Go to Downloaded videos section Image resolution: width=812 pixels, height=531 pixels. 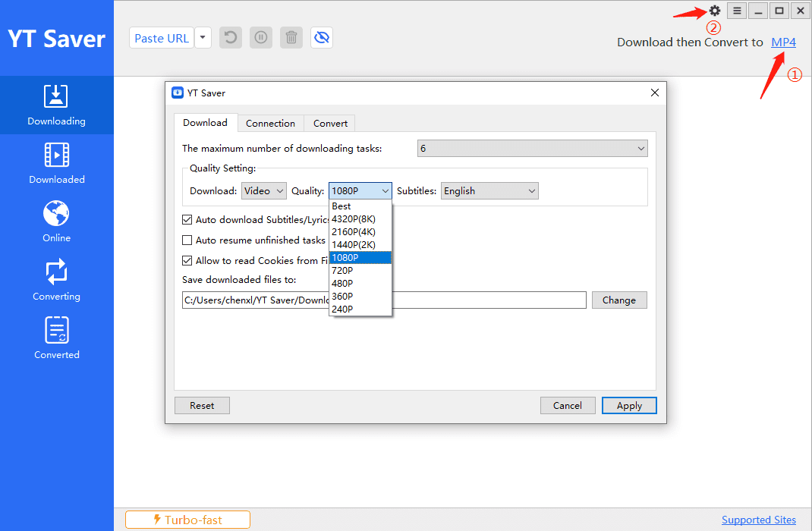pos(56,164)
